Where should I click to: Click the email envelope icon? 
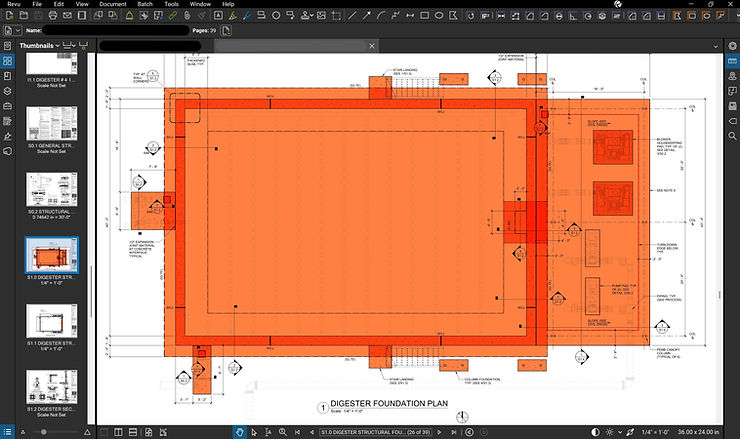67,16
